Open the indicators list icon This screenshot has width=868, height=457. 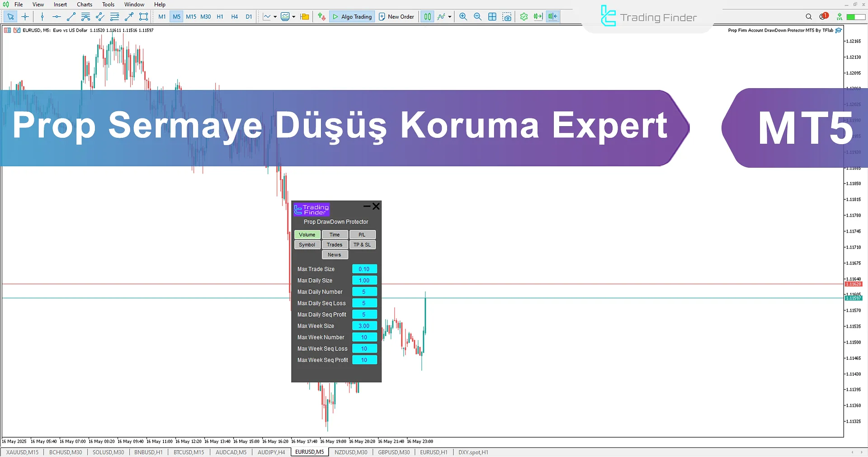pyautogui.click(x=441, y=17)
